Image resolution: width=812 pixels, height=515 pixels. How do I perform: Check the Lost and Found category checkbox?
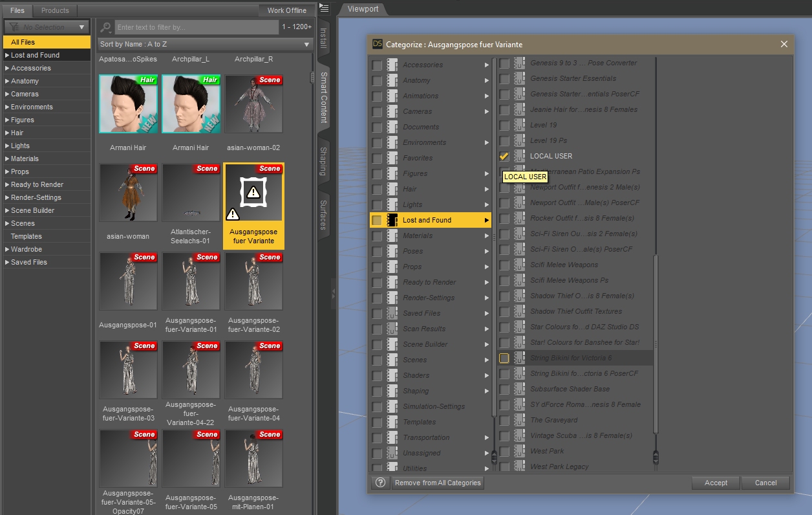[x=377, y=220]
